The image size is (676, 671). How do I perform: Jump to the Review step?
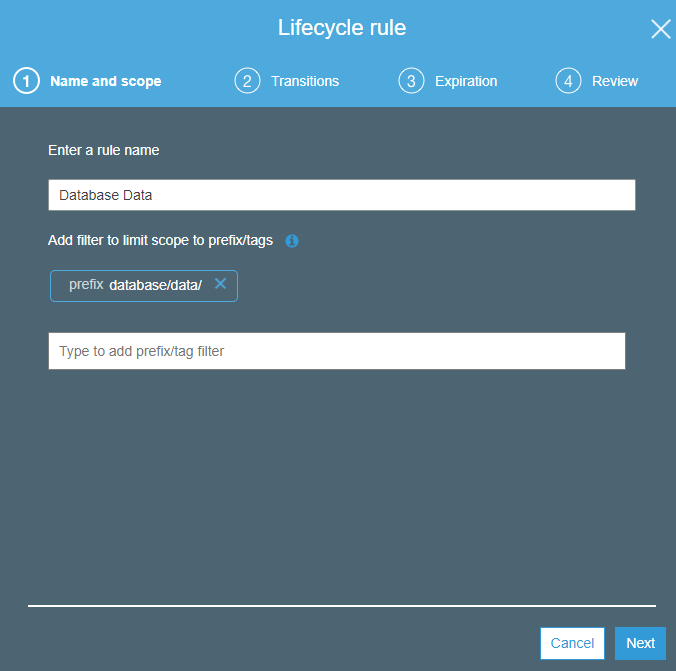pyautogui.click(x=614, y=81)
